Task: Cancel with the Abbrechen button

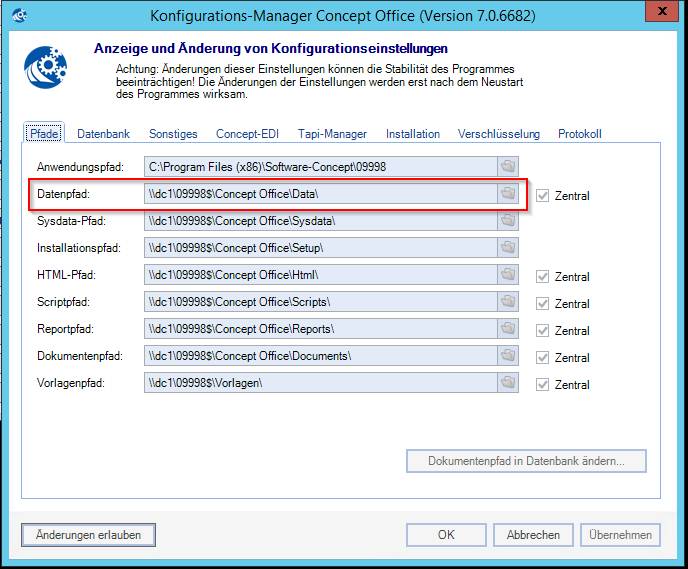Action: click(533, 535)
